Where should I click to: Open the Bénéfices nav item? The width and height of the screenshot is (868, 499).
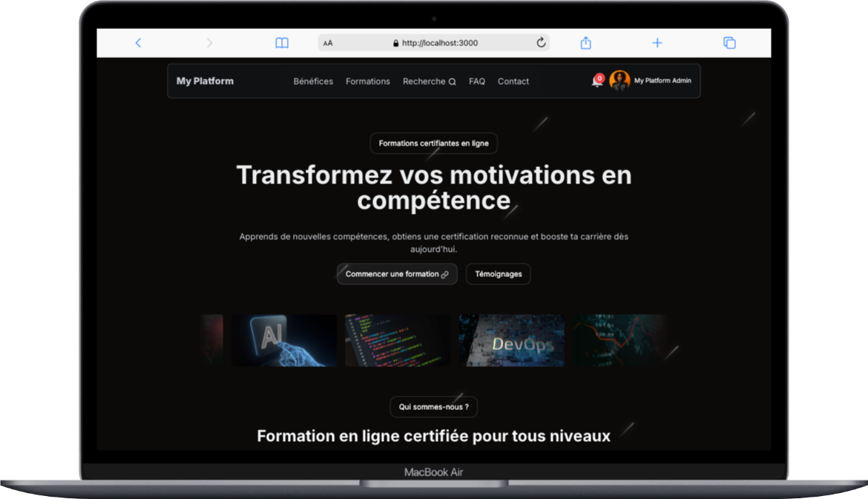pyautogui.click(x=313, y=82)
